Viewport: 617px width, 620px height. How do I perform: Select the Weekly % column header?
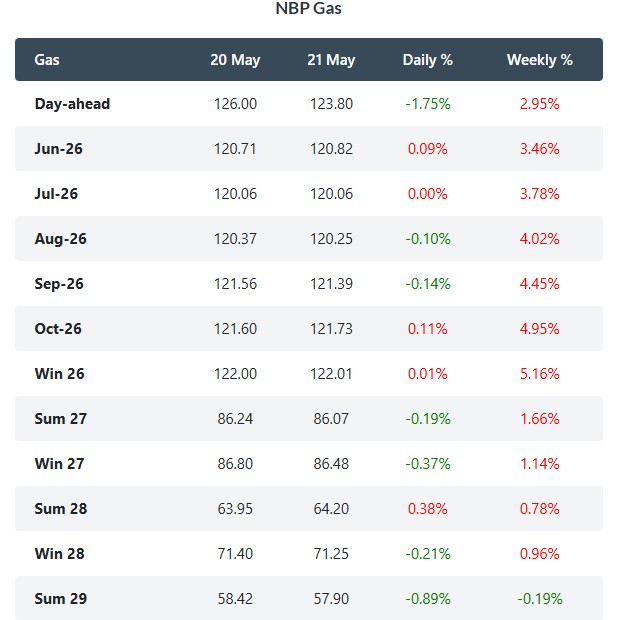click(540, 60)
